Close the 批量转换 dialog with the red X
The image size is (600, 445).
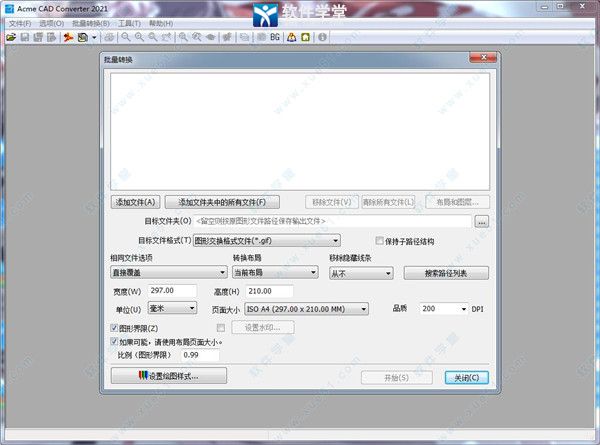[483, 58]
